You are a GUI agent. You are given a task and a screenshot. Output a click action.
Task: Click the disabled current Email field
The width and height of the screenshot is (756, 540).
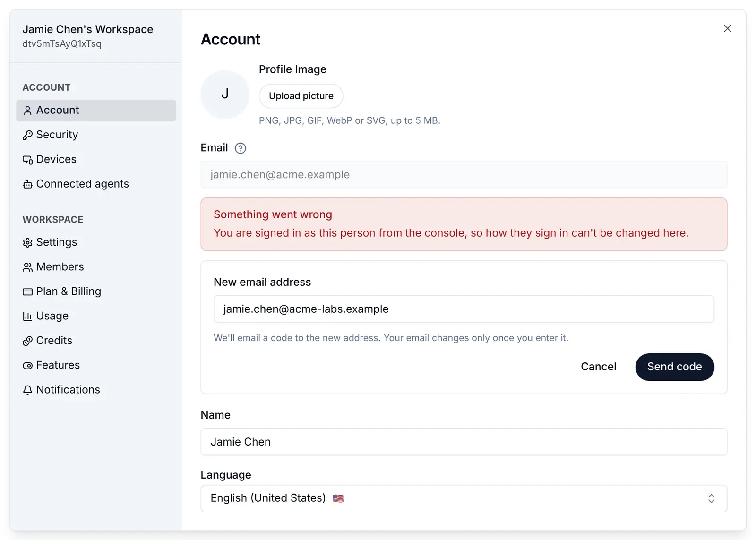click(464, 175)
